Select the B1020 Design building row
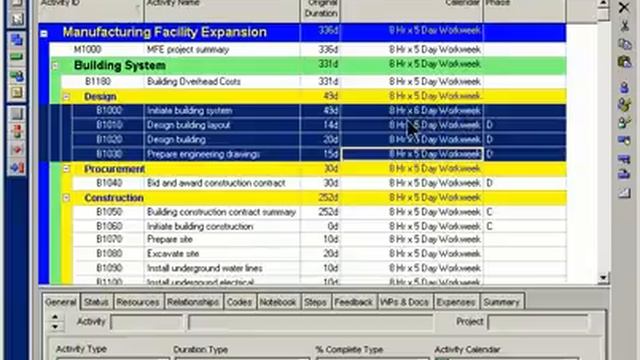This screenshot has height=360, width=640. tap(319, 140)
